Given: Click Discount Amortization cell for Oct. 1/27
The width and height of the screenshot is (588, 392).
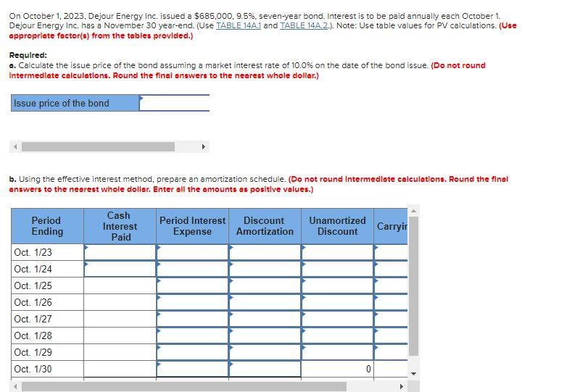Looking at the screenshot, I should point(265,319).
